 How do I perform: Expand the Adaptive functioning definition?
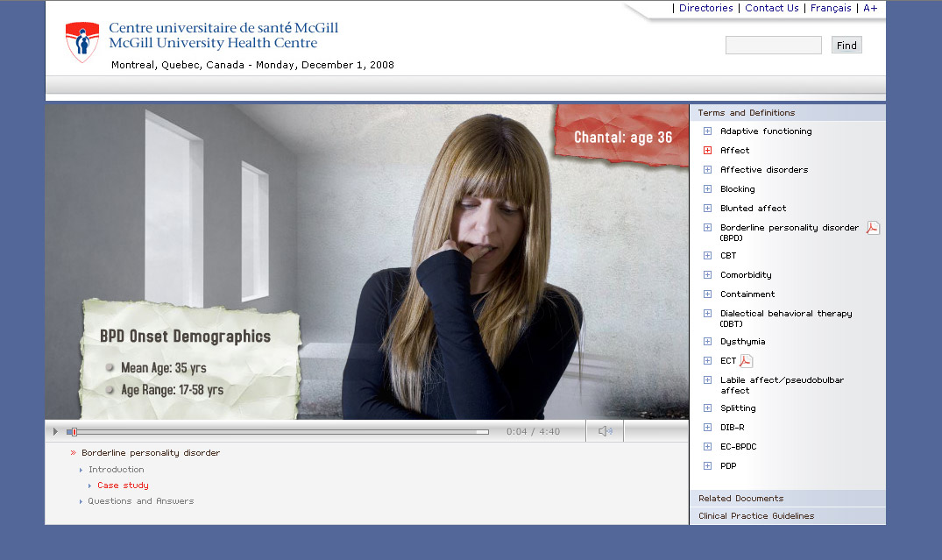tap(708, 131)
